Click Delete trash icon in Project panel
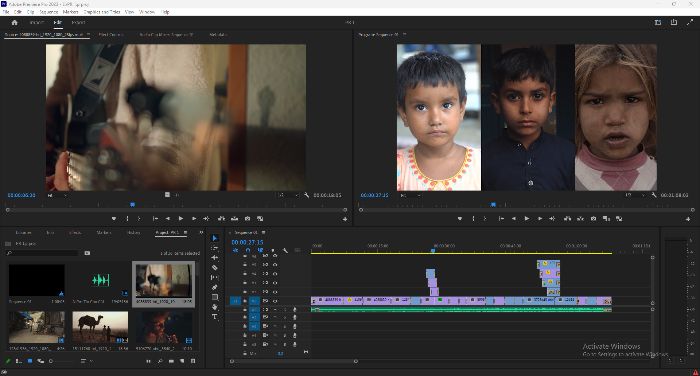 pos(193,361)
